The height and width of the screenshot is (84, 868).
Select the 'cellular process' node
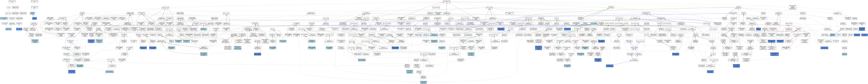[489, 7]
